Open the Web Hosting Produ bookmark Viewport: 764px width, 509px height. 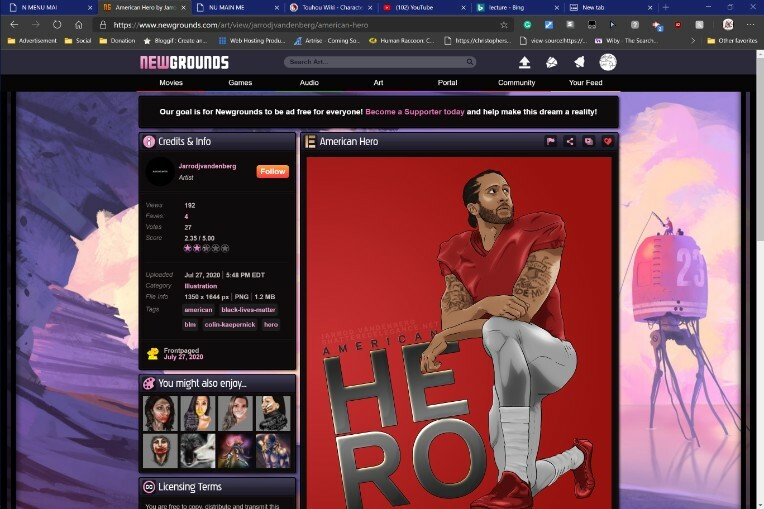pyautogui.click(x=252, y=41)
